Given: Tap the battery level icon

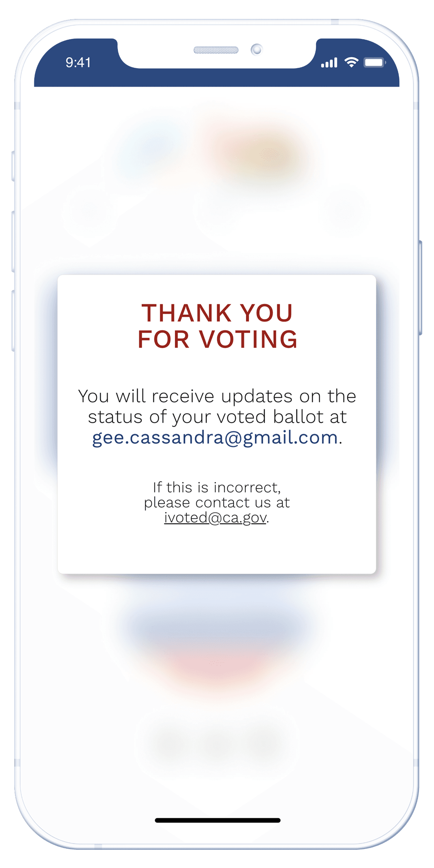Looking at the screenshot, I should (375, 63).
